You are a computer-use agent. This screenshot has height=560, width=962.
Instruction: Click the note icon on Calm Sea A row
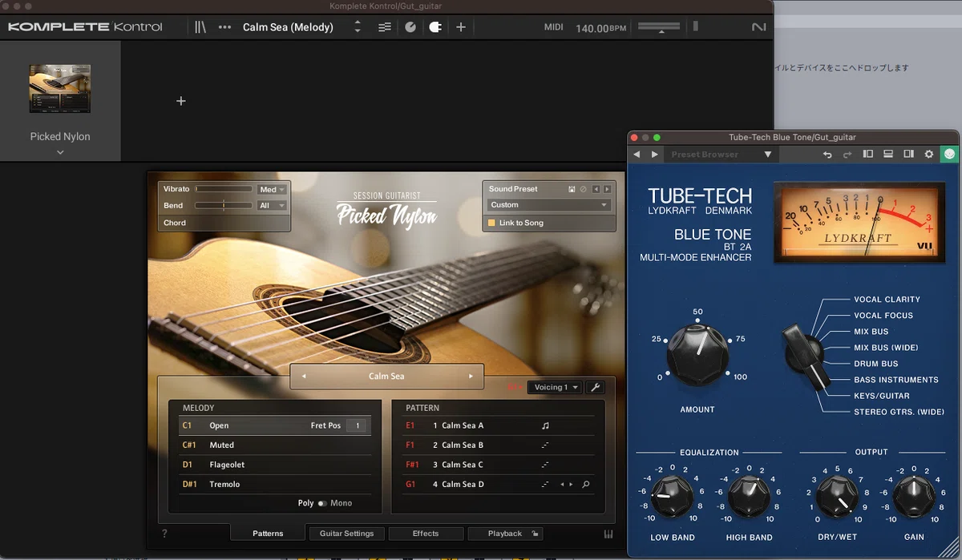(x=545, y=425)
